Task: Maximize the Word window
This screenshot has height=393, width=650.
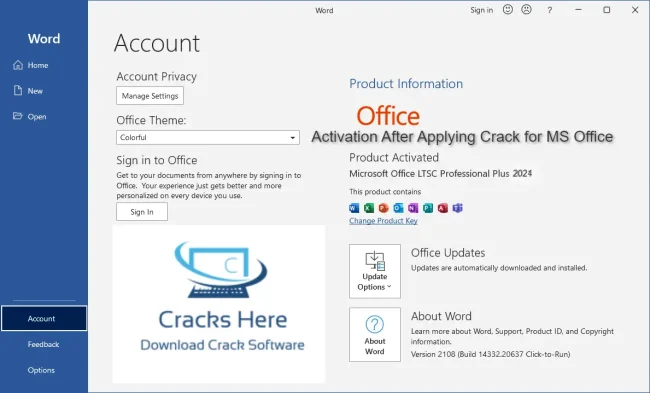Action: [606, 10]
